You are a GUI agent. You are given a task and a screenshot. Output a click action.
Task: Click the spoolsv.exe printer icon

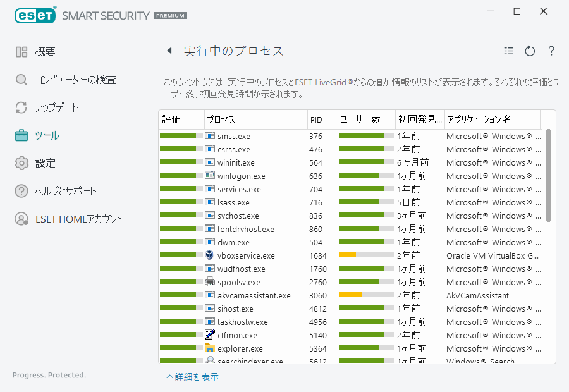[x=210, y=282]
